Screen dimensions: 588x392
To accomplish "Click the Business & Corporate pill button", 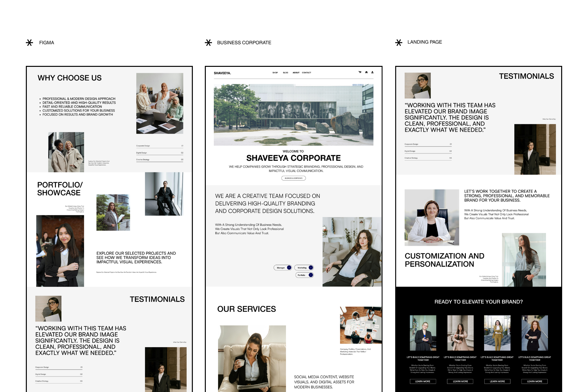I will pos(293,178).
